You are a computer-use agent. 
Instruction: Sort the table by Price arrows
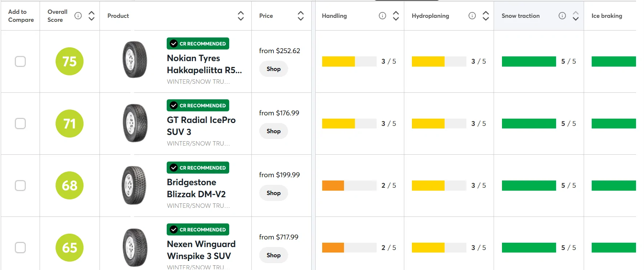coord(300,16)
